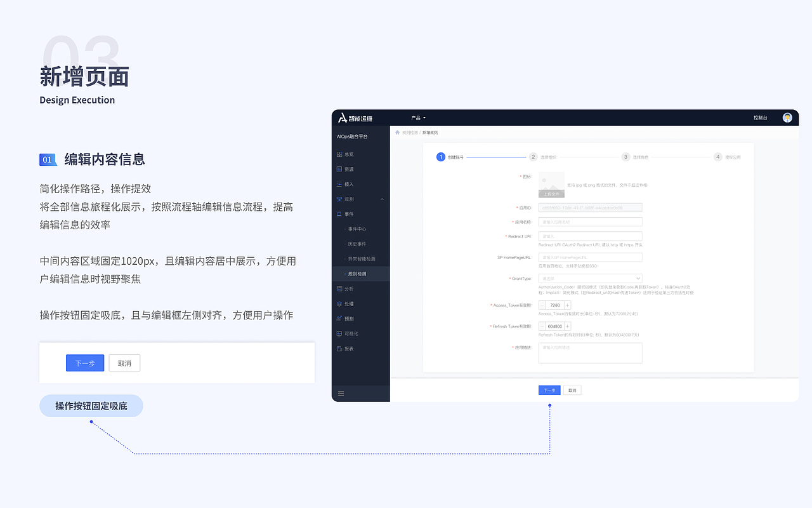The image size is (812, 508).
Task: Click the 分析 sidebar icon
Action: click(x=339, y=289)
